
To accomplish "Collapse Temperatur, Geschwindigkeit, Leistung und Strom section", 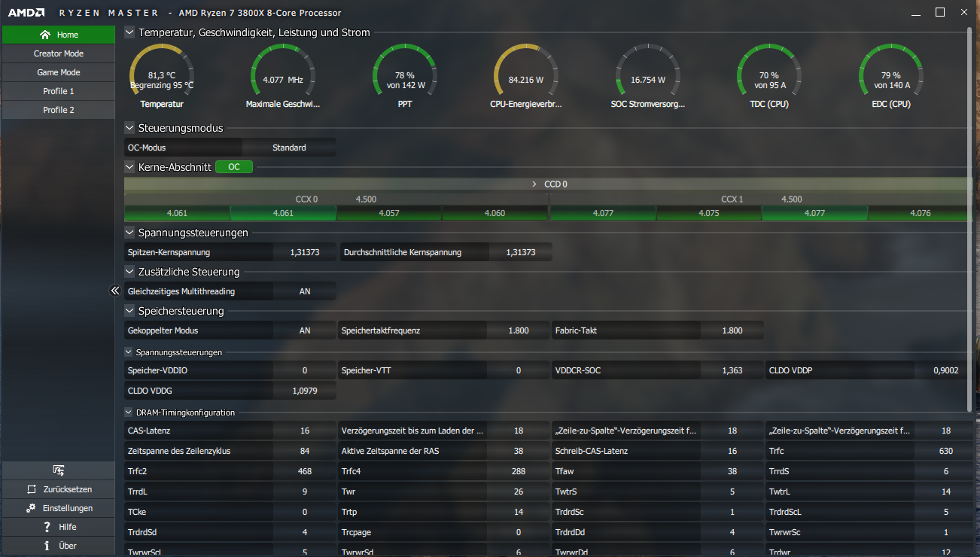I will [129, 32].
